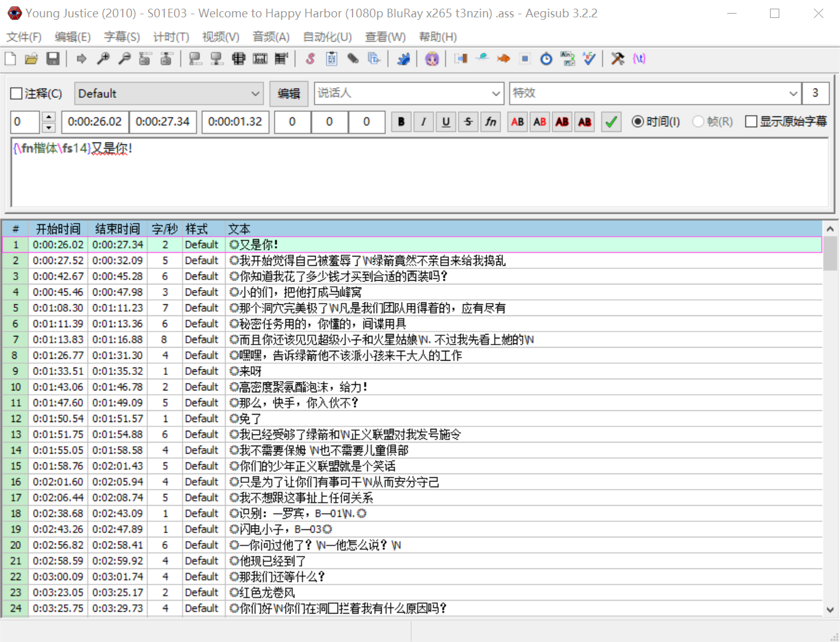Image resolution: width=840 pixels, height=642 pixels.
Task: Open script Properties document icon
Action: pyautogui.click(x=331, y=59)
